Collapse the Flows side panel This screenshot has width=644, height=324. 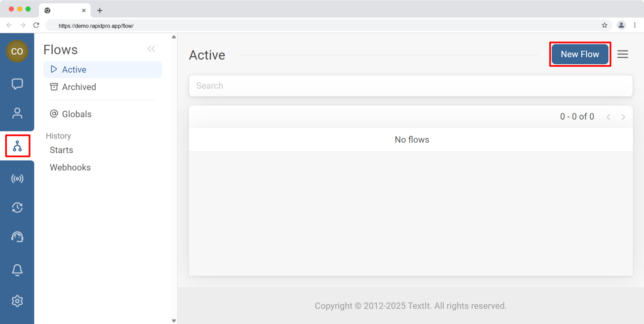coord(151,49)
